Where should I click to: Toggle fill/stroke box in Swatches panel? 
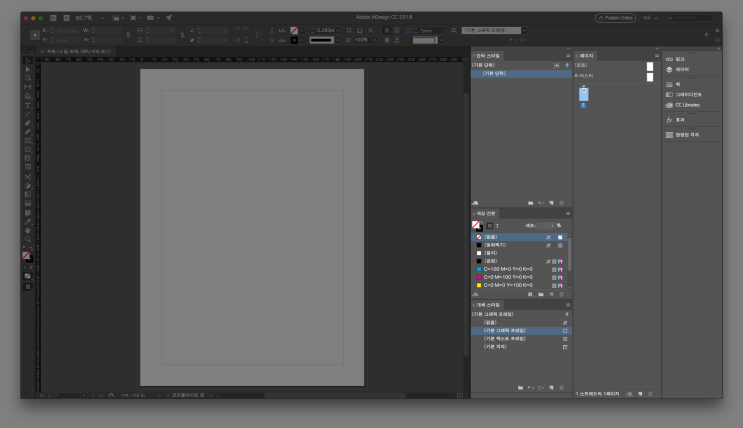click(477, 226)
